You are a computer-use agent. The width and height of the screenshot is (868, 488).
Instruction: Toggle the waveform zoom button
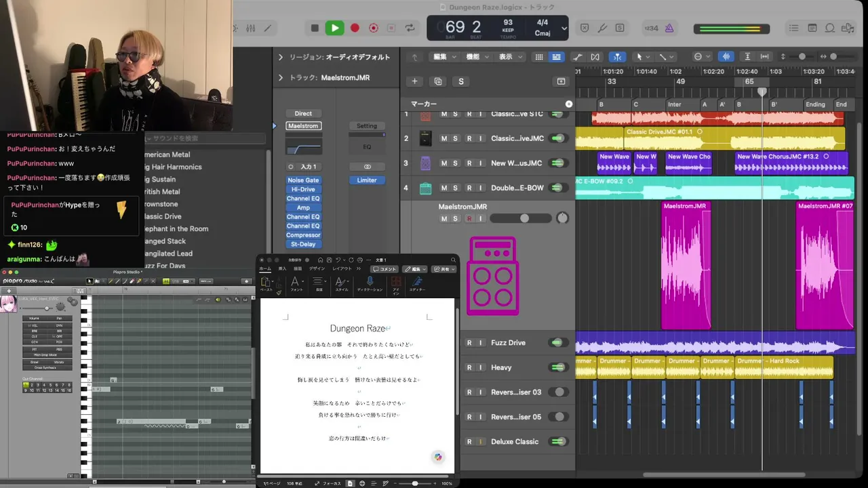click(x=726, y=57)
